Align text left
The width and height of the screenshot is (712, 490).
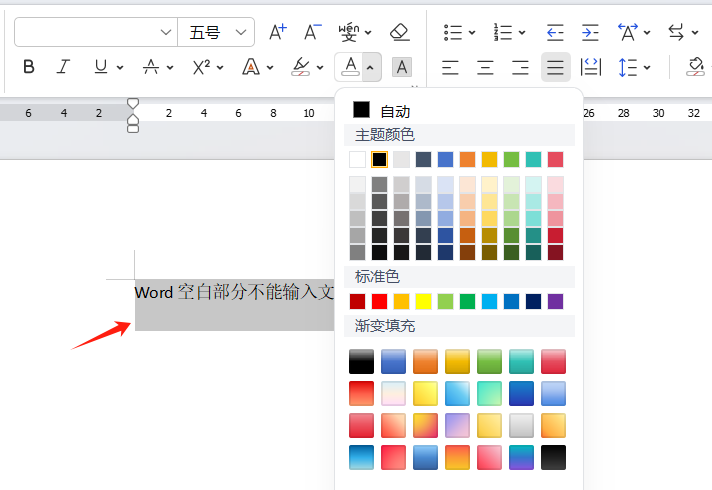450,67
